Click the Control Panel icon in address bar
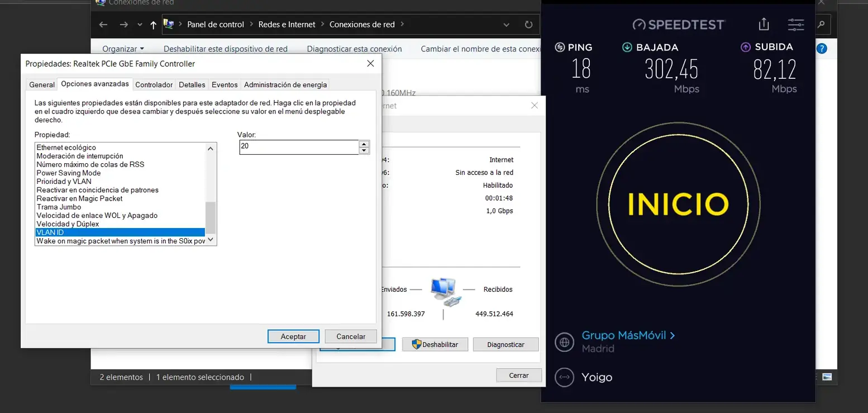 click(168, 24)
